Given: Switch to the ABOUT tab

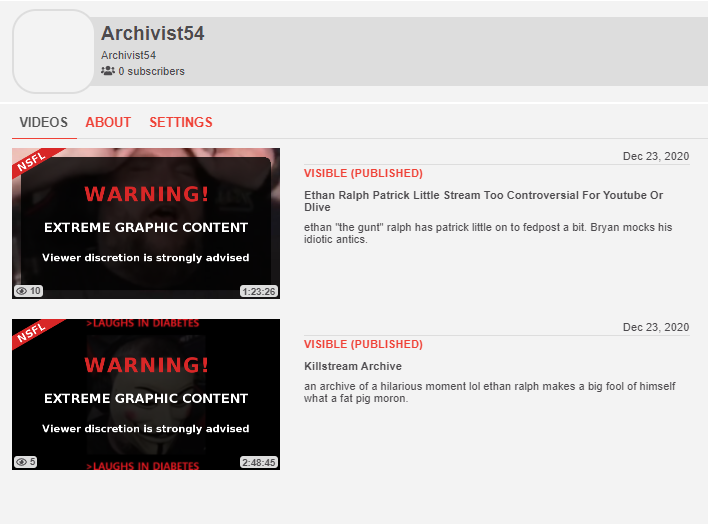Looking at the screenshot, I should [108, 122].
